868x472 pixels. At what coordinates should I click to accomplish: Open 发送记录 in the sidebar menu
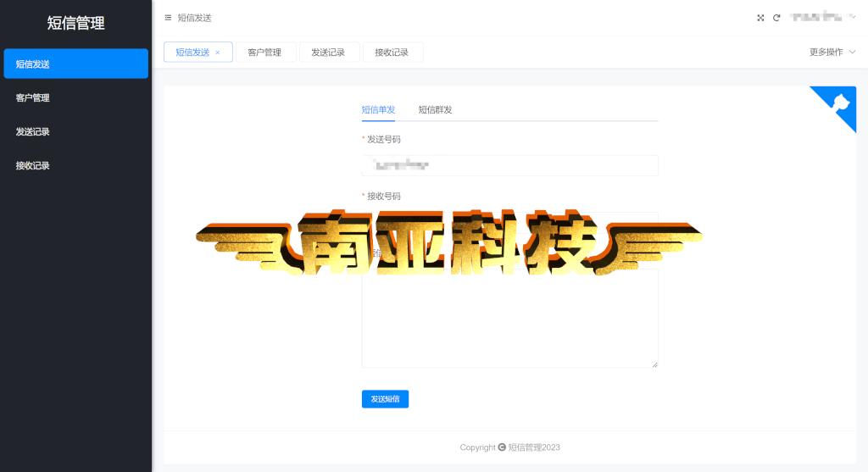75,131
